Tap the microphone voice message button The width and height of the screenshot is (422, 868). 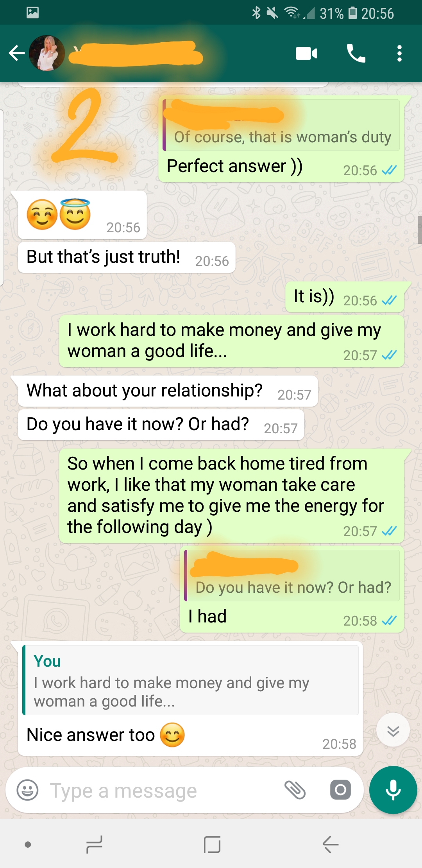[393, 790]
